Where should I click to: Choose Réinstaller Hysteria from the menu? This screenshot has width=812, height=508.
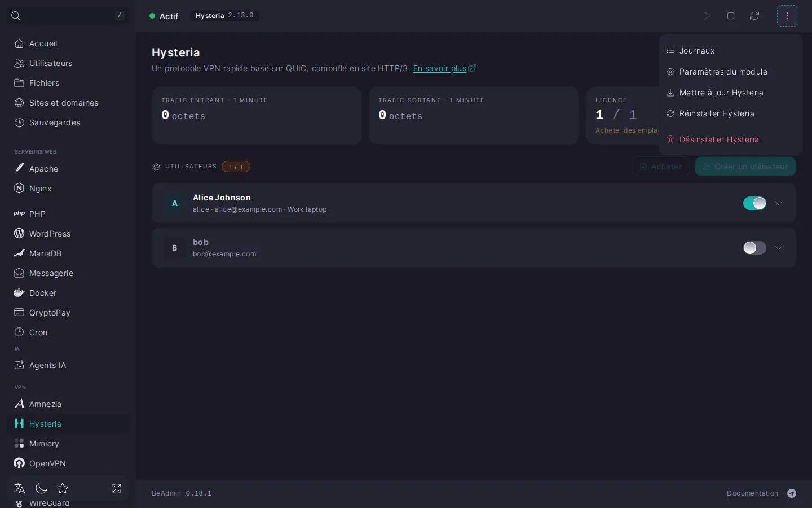[x=730, y=113]
